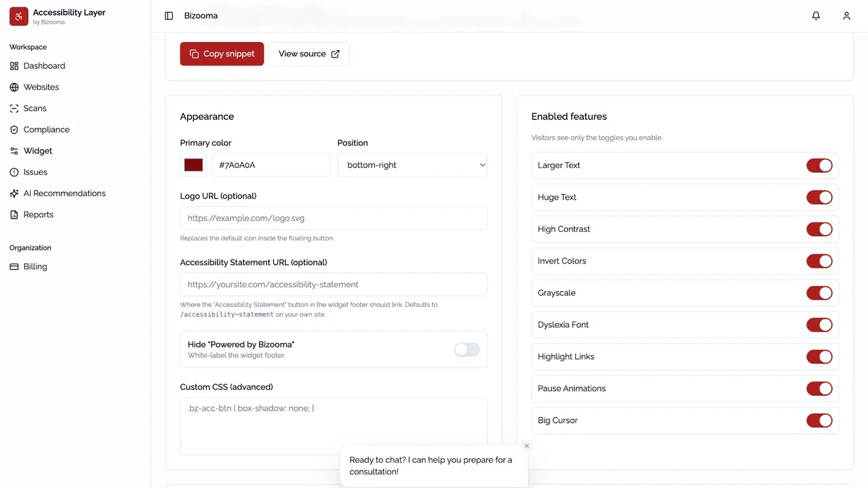Disable Pause Animations switch

[819, 388]
